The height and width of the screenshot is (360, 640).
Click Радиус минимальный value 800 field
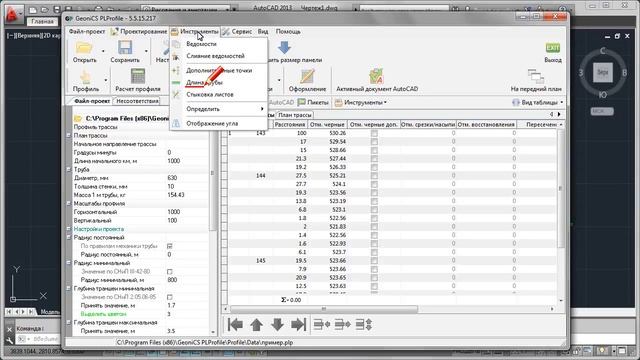(x=187, y=280)
